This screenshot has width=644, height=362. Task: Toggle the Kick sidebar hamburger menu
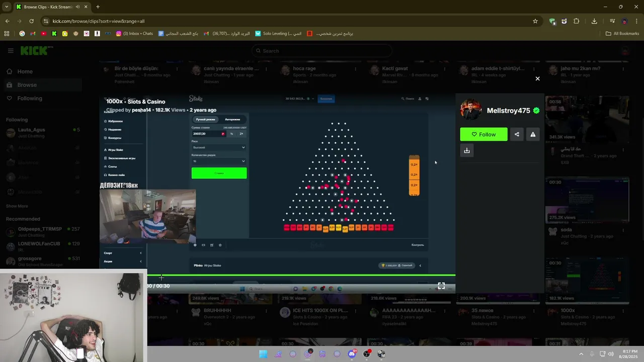pyautogui.click(x=11, y=51)
